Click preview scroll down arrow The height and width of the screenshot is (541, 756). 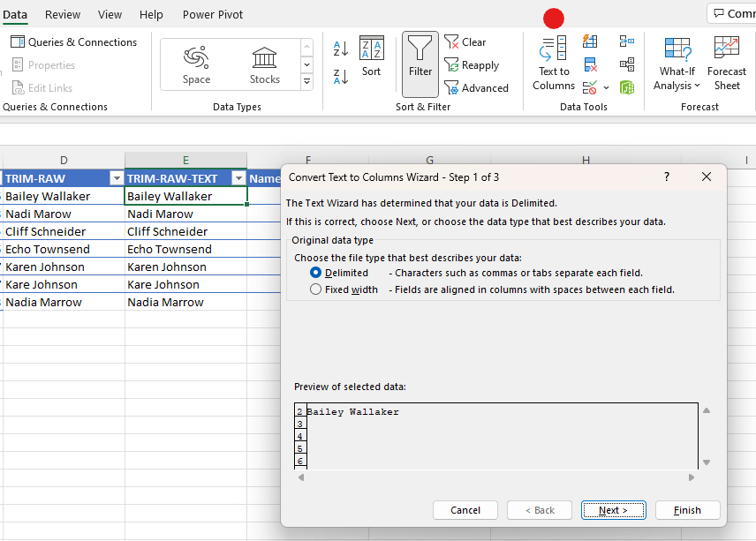click(707, 462)
